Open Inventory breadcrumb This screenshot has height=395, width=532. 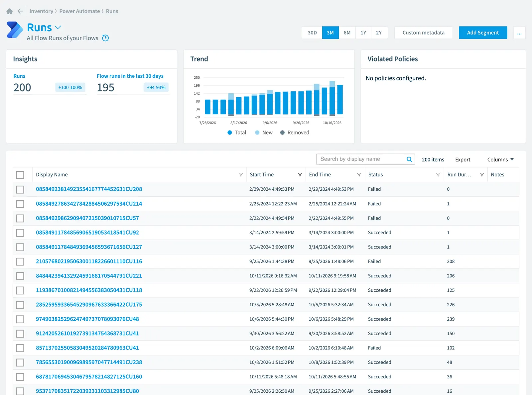[41, 11]
